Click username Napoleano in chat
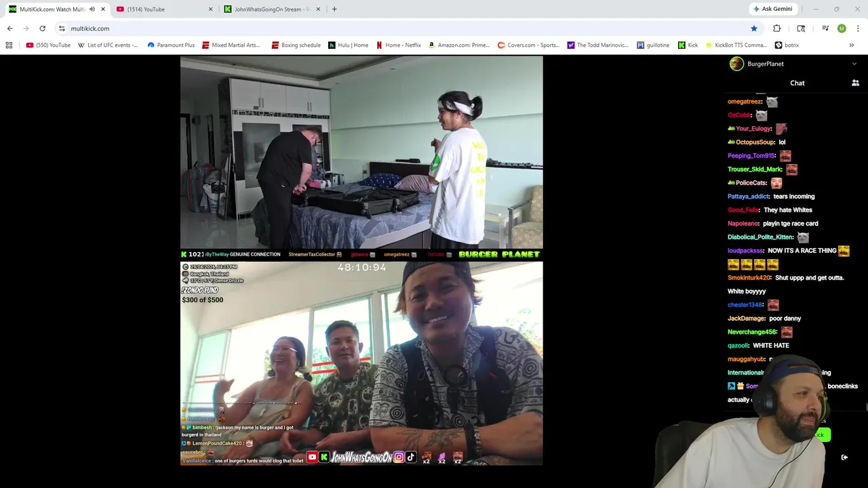This screenshot has width=868, height=488. point(743,224)
